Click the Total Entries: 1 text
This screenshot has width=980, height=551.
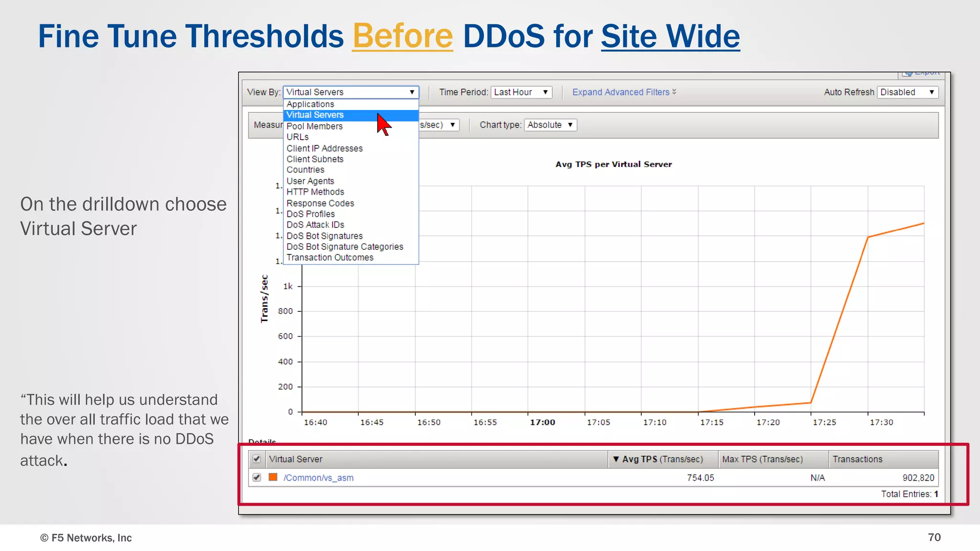pyautogui.click(x=910, y=494)
